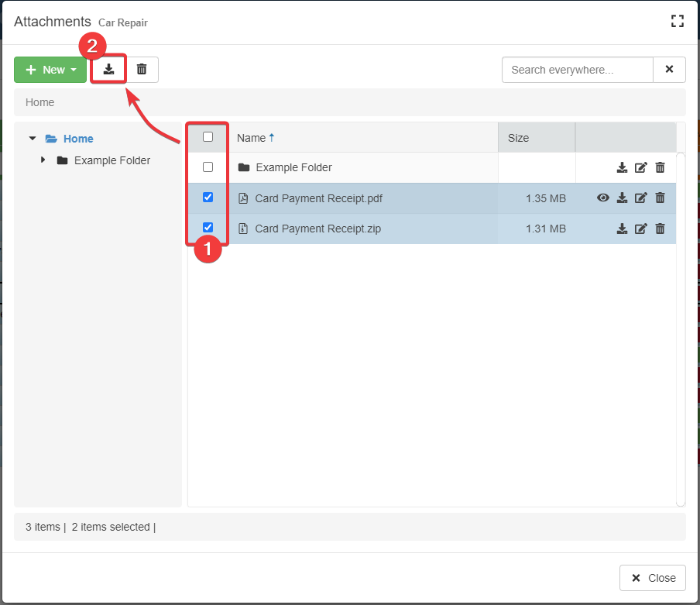Sort by the Size column header
Screen dimensions: 700x605
click(x=519, y=138)
